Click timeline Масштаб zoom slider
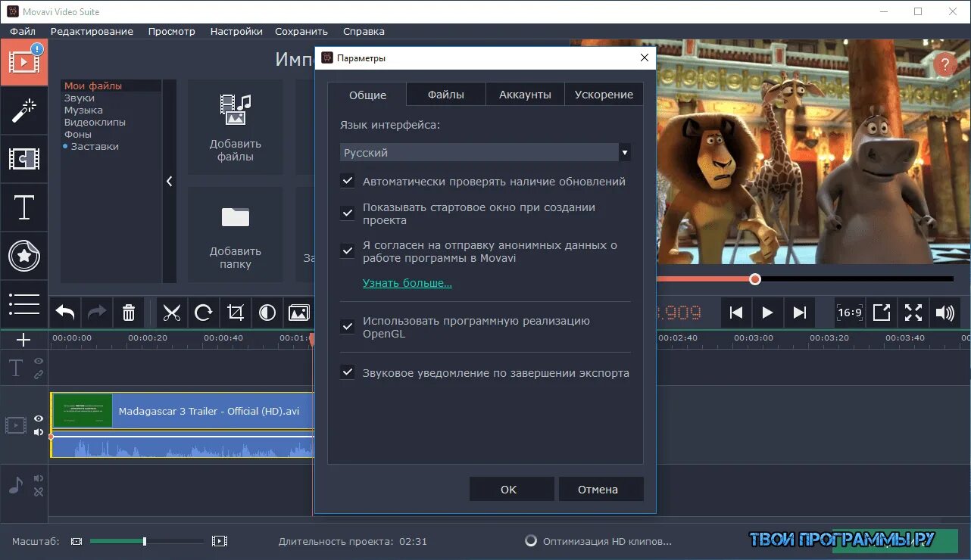Screen dimensions: 971x560 pos(147,541)
